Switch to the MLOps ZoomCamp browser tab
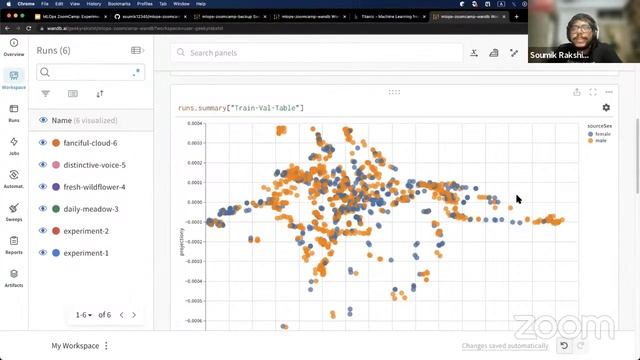Screen dimensions: 640x360 click(x=71, y=17)
